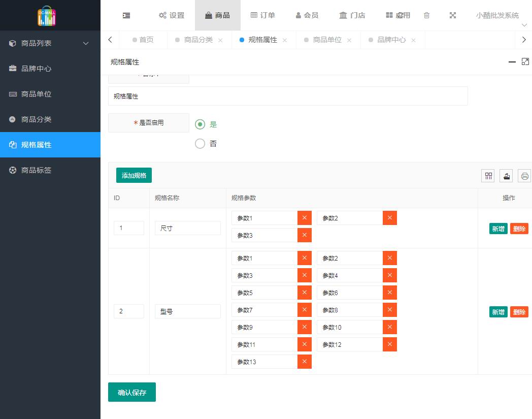Open column filter grid icon in table toolbar

tap(488, 176)
